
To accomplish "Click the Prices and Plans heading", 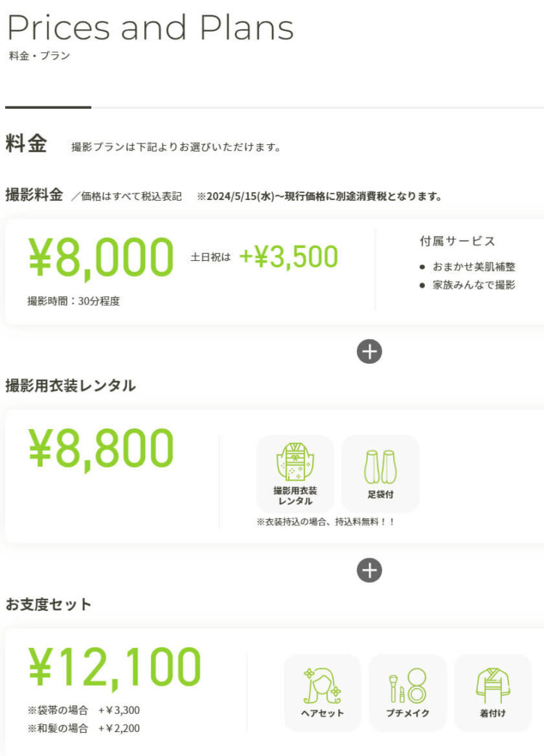I will click(150, 27).
